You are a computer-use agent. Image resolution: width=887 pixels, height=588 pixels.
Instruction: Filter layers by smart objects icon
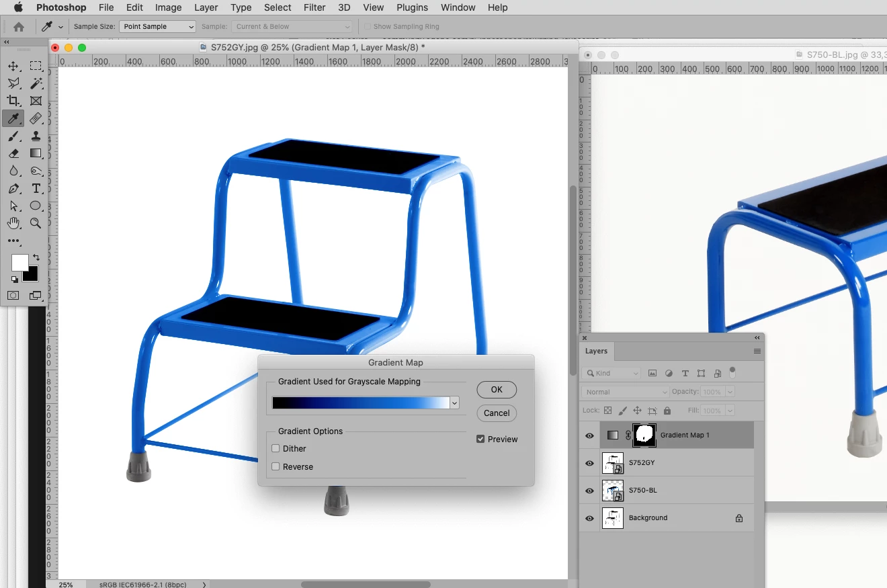click(717, 374)
